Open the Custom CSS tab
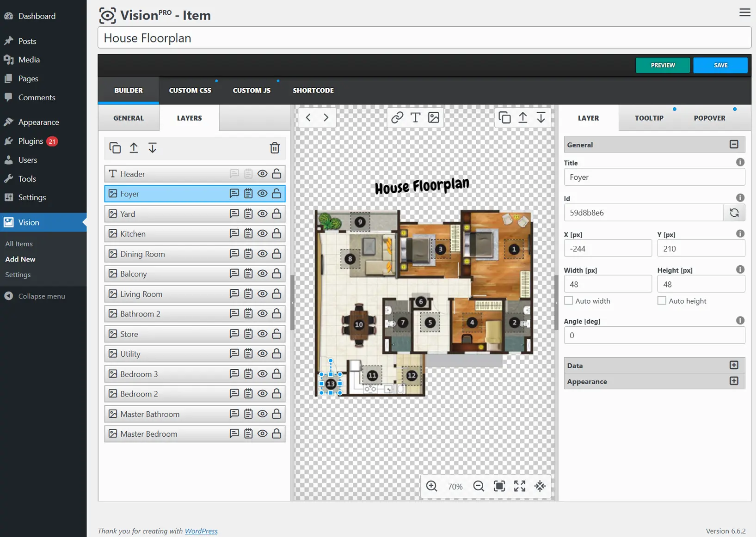The height and width of the screenshot is (537, 756). [190, 90]
